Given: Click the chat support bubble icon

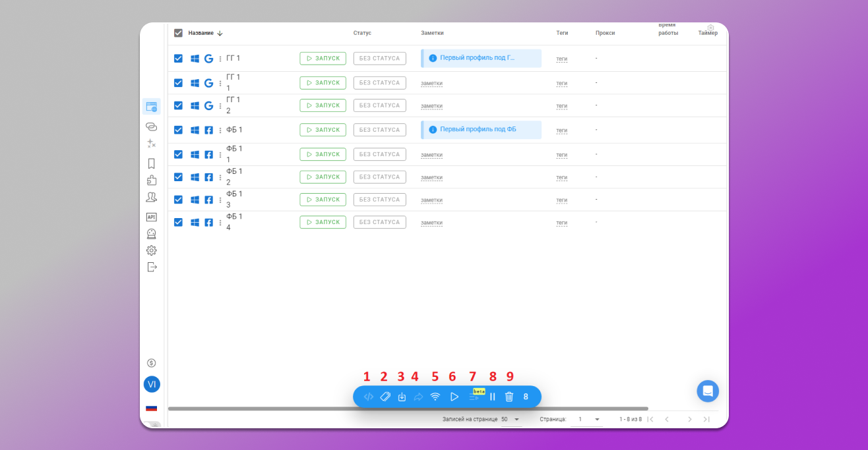Looking at the screenshot, I should (708, 391).
